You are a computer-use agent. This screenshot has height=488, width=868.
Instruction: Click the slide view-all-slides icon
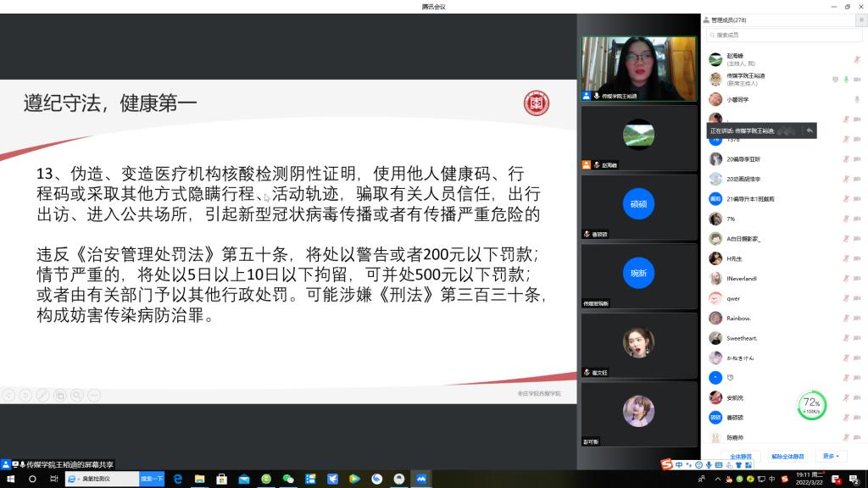click(60, 395)
